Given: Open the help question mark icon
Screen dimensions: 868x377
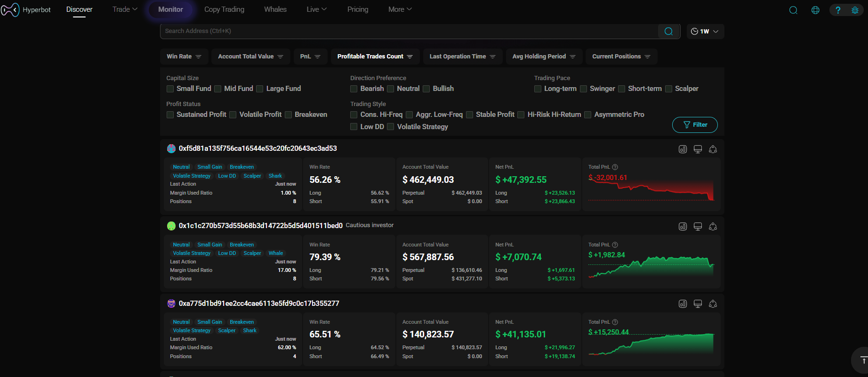Looking at the screenshot, I should tap(838, 10).
